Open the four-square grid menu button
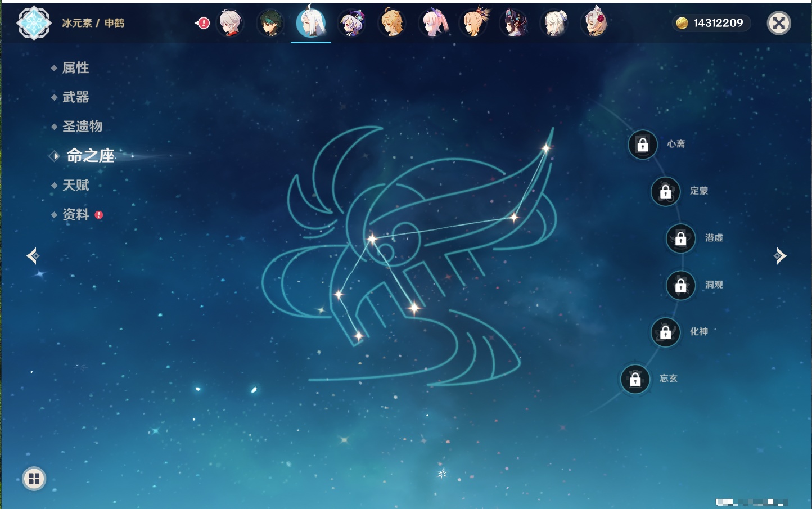The height and width of the screenshot is (509, 812). click(34, 479)
